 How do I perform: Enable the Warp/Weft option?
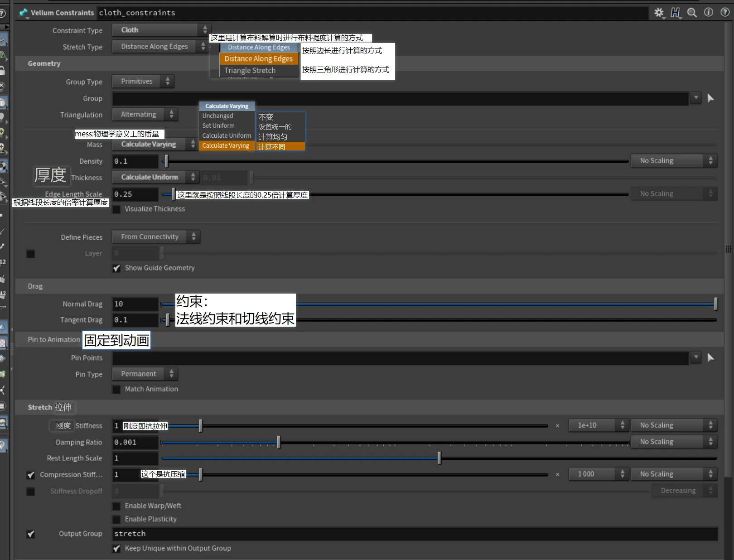(116, 506)
